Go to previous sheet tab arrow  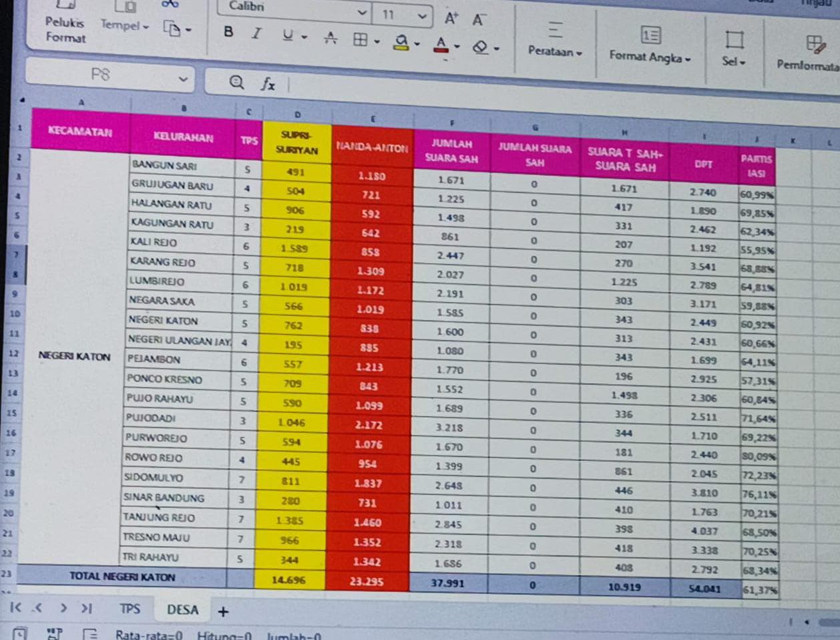(x=38, y=608)
